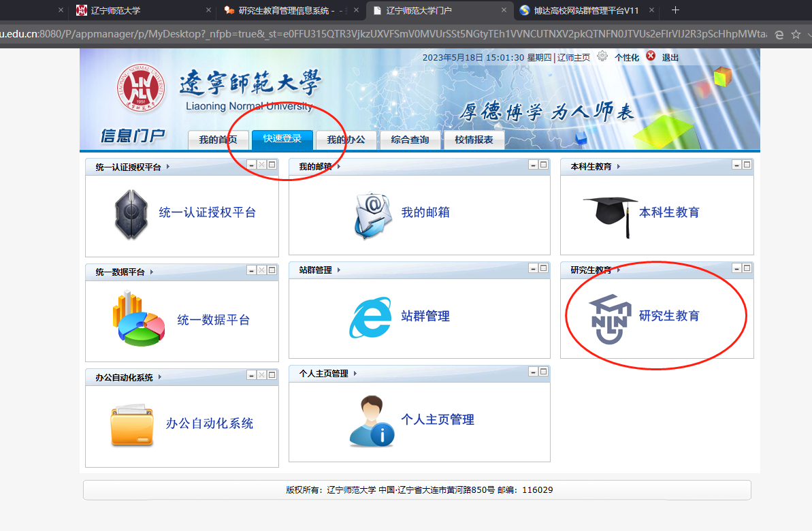Click the Liaoning Normal University round logo
The width and height of the screenshot is (812, 531).
(x=141, y=88)
